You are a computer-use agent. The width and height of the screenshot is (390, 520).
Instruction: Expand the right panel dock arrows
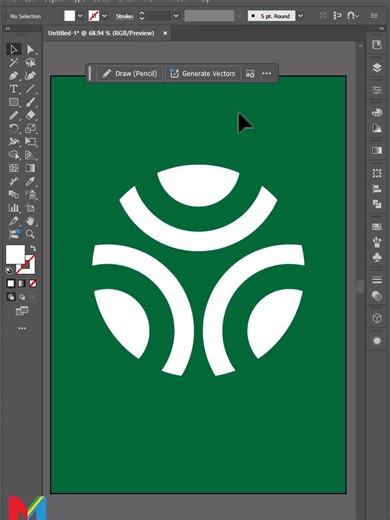[381, 29]
